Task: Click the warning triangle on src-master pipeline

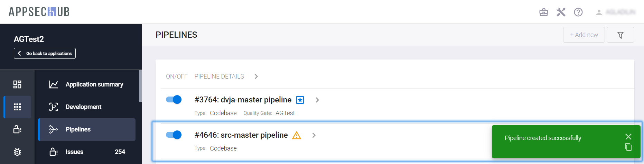Action: point(297,135)
